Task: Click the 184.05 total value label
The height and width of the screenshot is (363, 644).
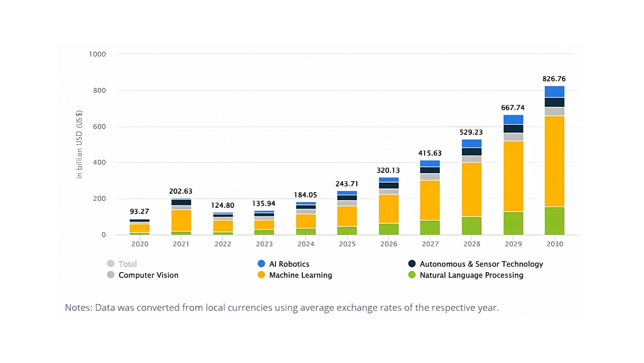Action: pyautogui.click(x=305, y=195)
